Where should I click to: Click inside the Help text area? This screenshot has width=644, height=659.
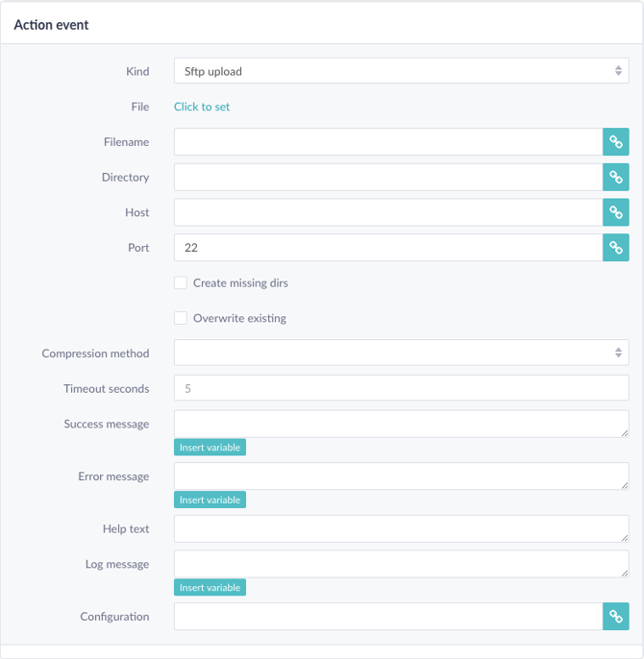pyautogui.click(x=402, y=528)
